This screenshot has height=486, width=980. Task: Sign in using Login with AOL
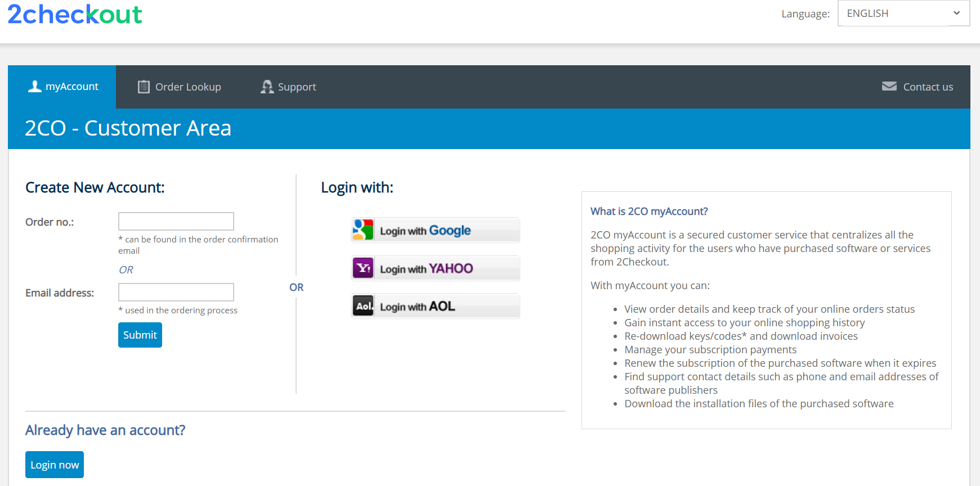tap(435, 306)
